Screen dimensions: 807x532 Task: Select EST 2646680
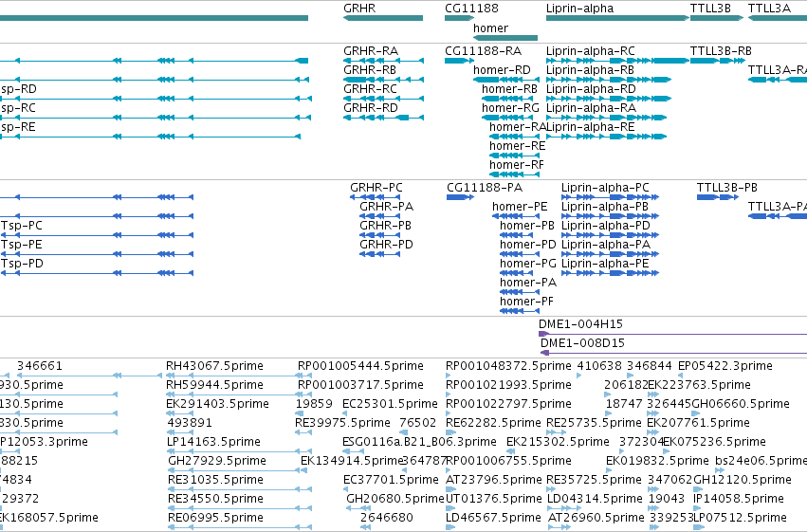(x=387, y=518)
